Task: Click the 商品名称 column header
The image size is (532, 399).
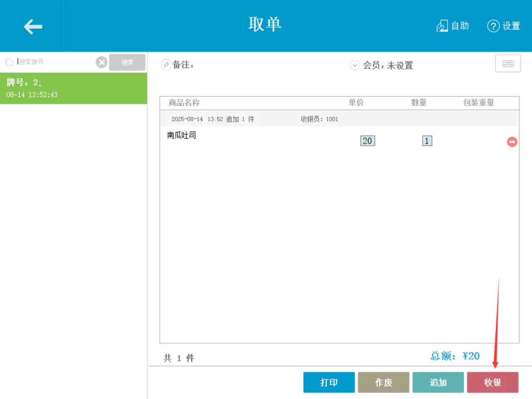Action: pyautogui.click(x=184, y=103)
